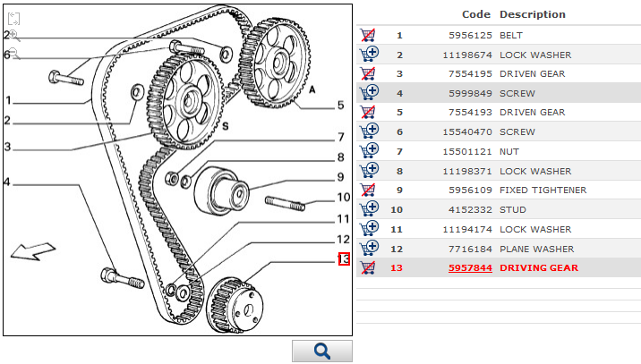Image resolution: width=641 pixels, height=364 pixels.
Task: Click the crossed cart icon for DRIVING GEAR
Action: click(368, 267)
